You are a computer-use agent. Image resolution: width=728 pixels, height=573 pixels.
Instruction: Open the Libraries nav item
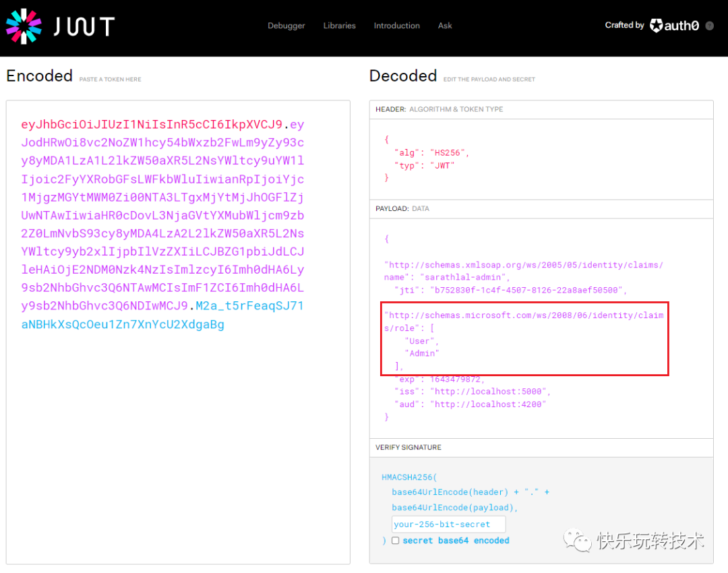point(339,26)
